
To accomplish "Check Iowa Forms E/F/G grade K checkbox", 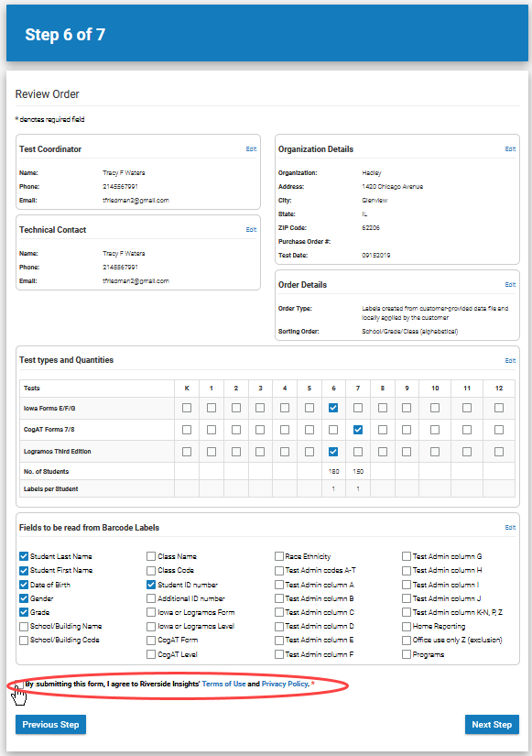I will tap(187, 408).
